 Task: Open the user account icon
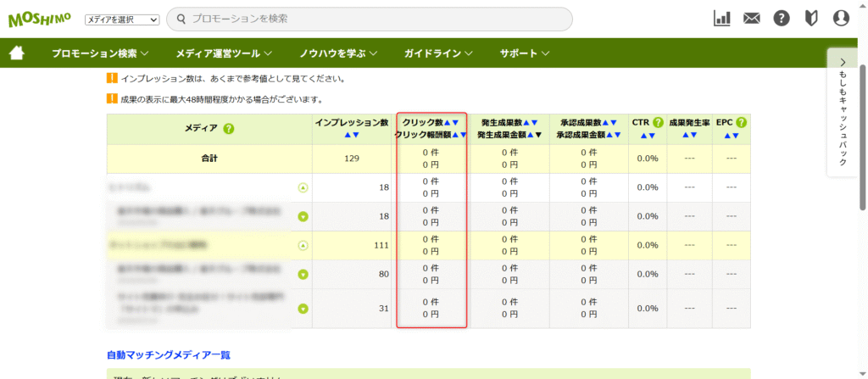(x=841, y=19)
